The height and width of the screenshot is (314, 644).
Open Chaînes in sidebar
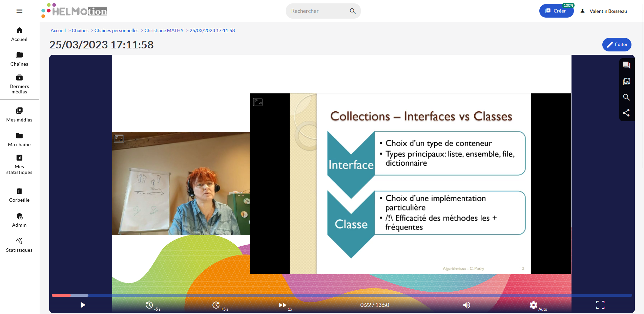[19, 59]
